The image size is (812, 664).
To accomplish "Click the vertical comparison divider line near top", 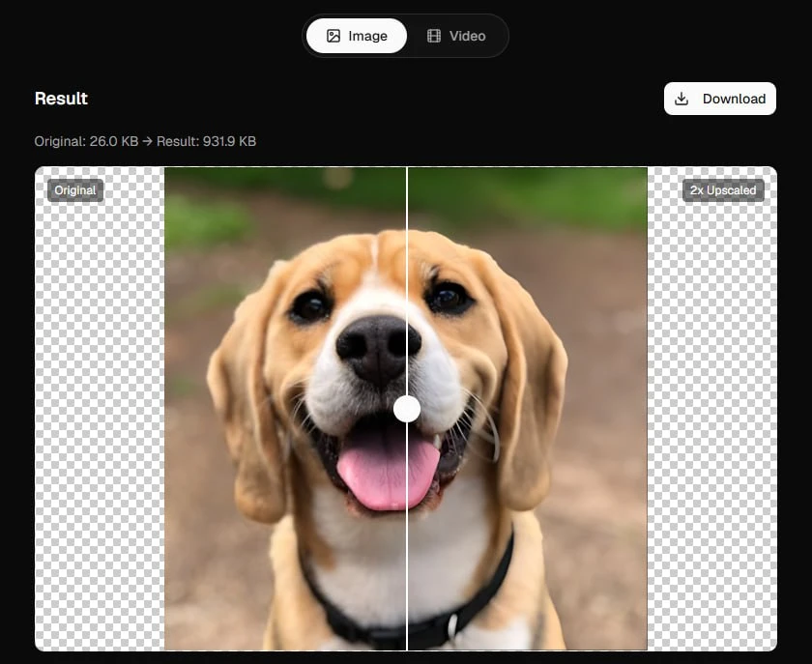I will pyautogui.click(x=408, y=207).
